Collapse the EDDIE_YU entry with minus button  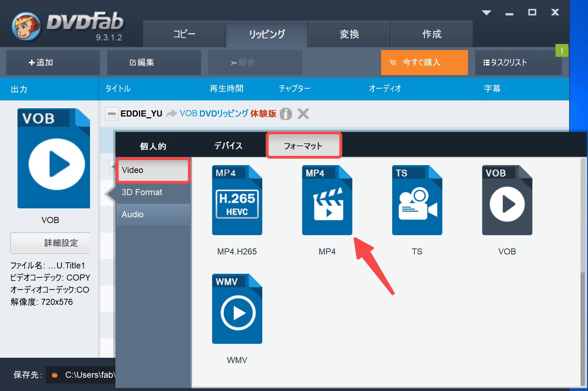pyautogui.click(x=112, y=114)
